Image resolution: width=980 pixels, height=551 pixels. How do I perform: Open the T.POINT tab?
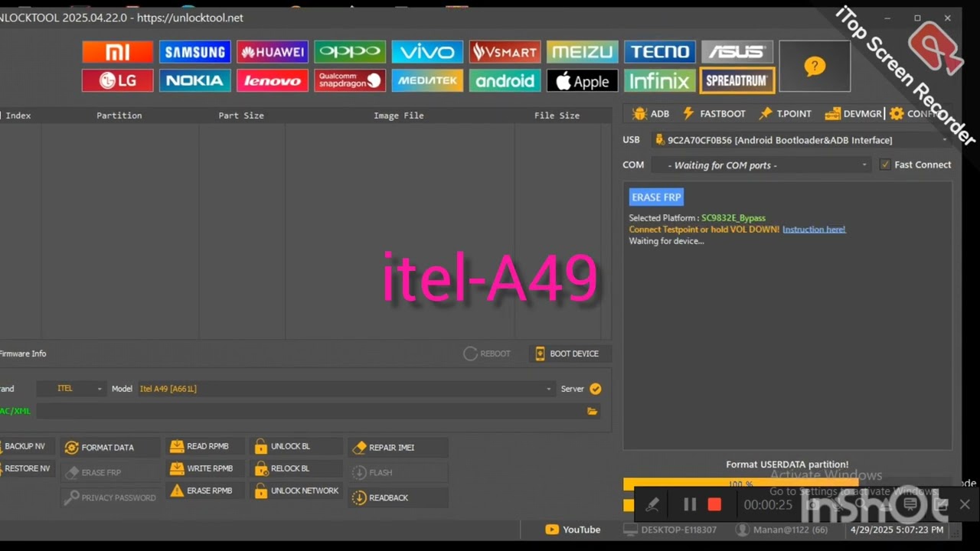coord(785,113)
